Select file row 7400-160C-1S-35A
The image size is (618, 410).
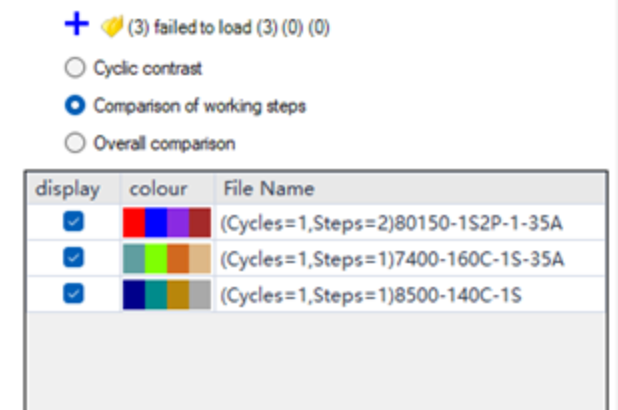(392, 259)
